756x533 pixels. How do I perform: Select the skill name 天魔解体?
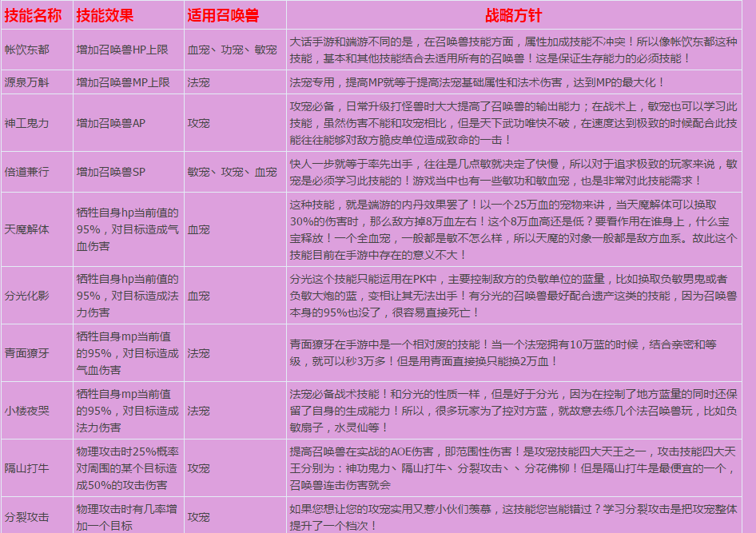pyautogui.click(x=26, y=229)
